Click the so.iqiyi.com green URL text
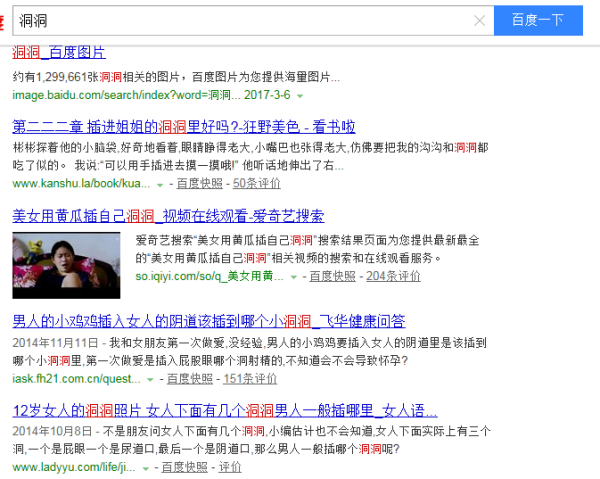 click(209, 276)
